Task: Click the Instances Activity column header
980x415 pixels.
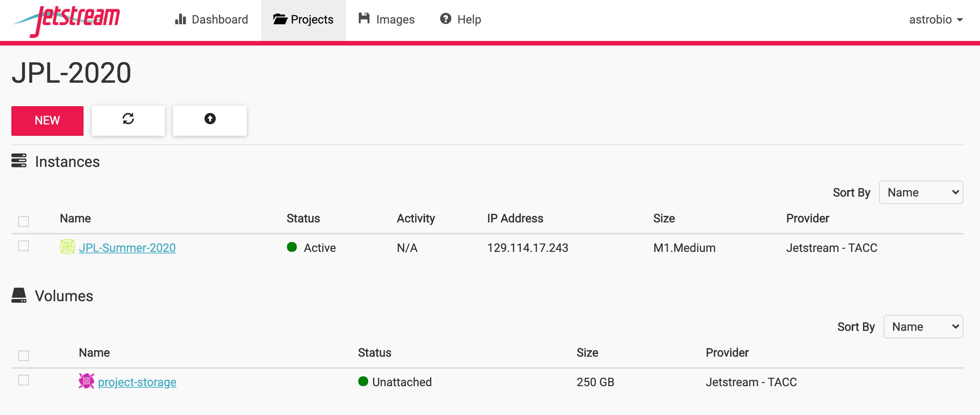Action: [x=416, y=219]
